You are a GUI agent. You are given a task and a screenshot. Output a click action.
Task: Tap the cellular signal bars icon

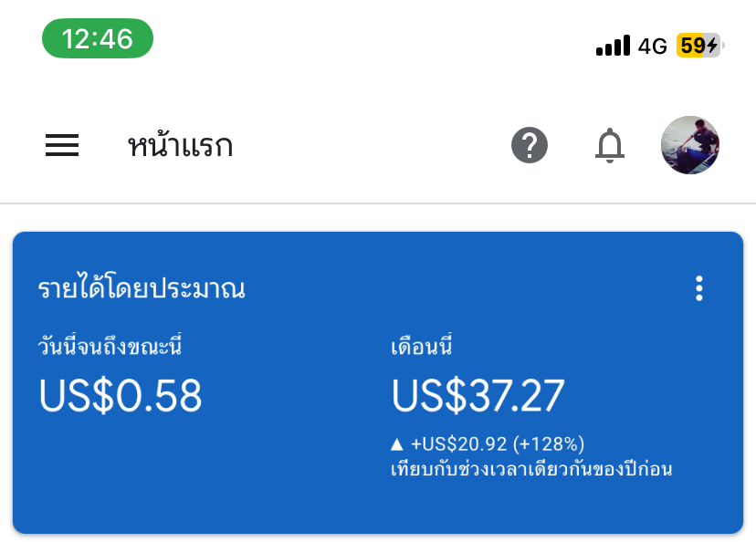[x=613, y=46]
